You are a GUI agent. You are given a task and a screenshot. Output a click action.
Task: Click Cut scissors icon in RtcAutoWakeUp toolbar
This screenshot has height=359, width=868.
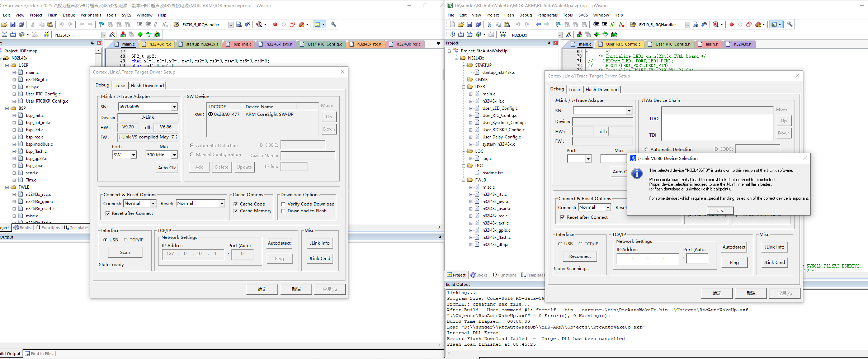coord(489,24)
